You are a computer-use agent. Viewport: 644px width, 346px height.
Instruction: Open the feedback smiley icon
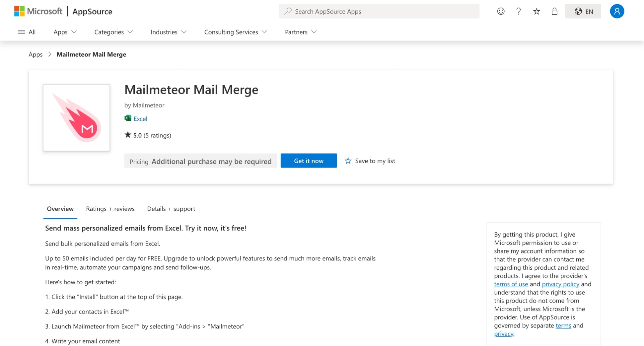coord(501,11)
